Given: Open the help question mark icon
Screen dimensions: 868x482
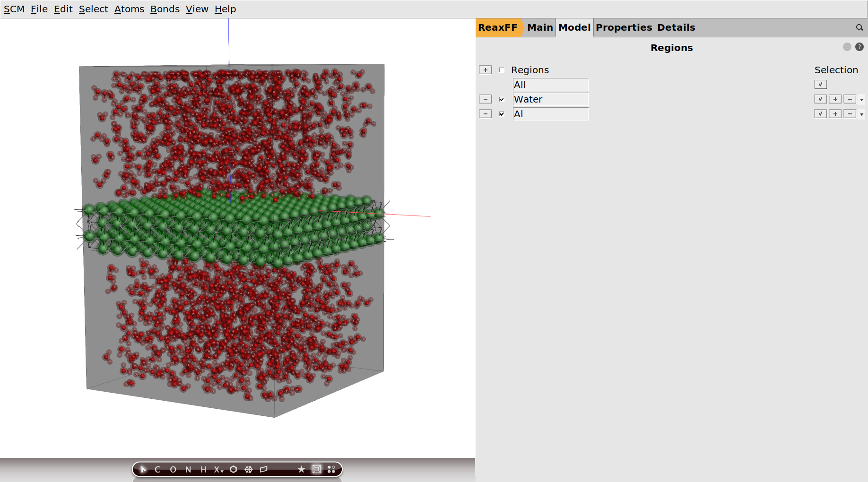Looking at the screenshot, I should (859, 47).
